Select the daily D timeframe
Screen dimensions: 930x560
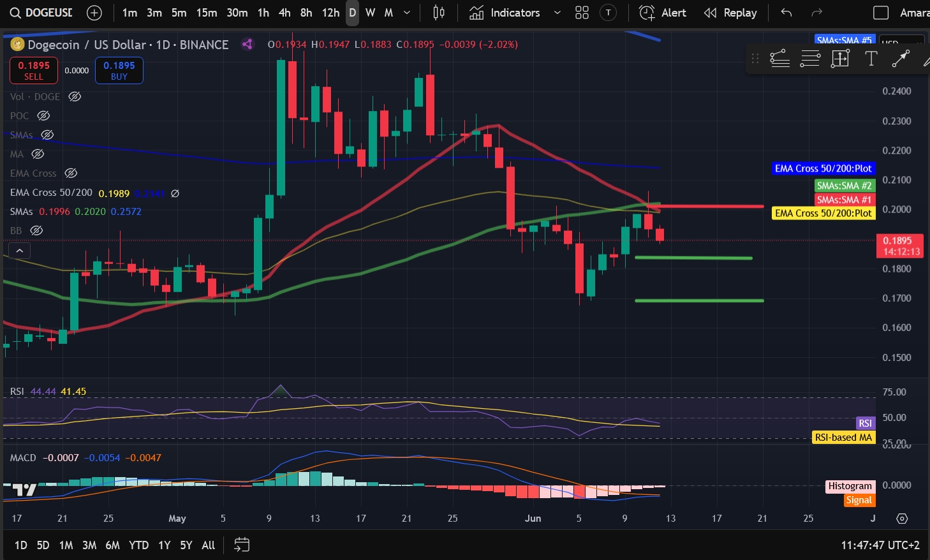[x=352, y=13]
